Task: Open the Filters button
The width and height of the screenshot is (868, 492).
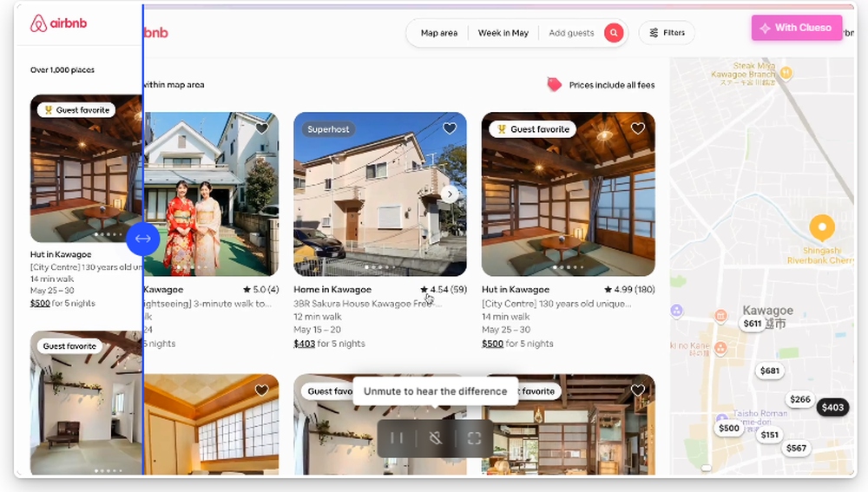Action: (667, 33)
